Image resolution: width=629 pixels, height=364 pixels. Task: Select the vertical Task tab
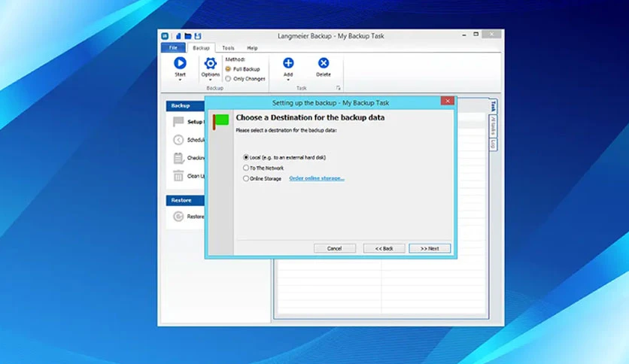point(493,106)
